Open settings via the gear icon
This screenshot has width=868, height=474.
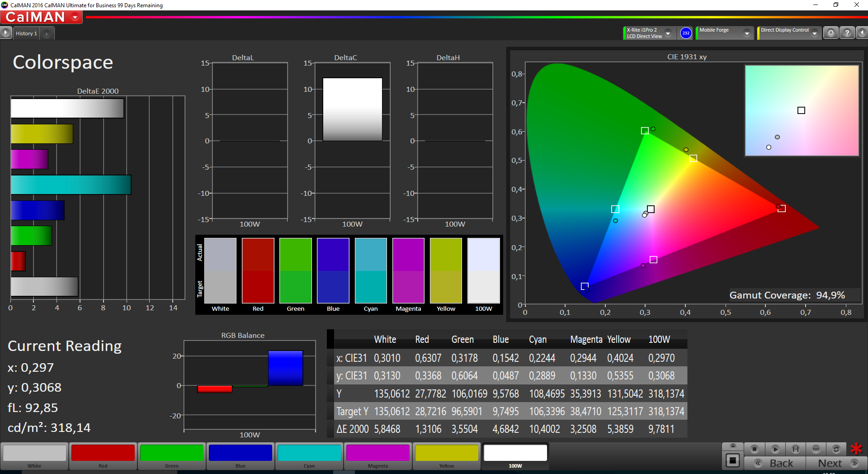click(x=830, y=33)
